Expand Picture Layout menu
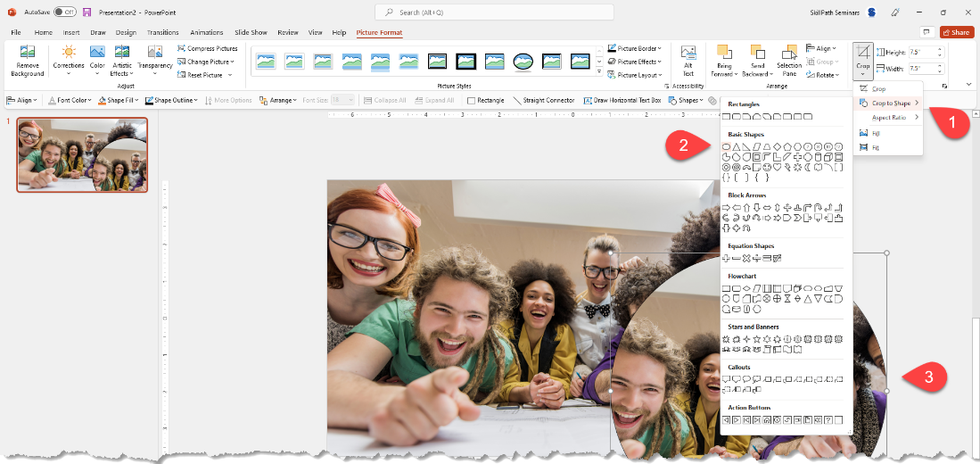Image resolution: width=980 pixels, height=464 pixels. pos(634,74)
